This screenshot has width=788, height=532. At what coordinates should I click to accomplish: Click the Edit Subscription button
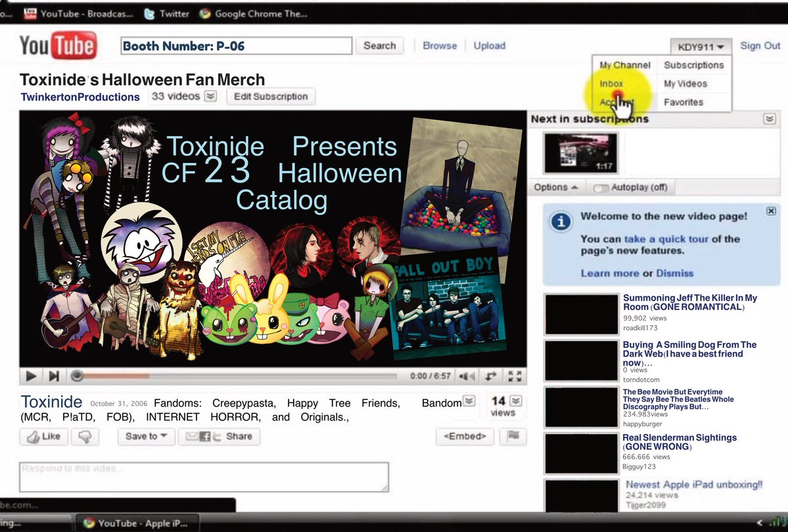click(271, 97)
